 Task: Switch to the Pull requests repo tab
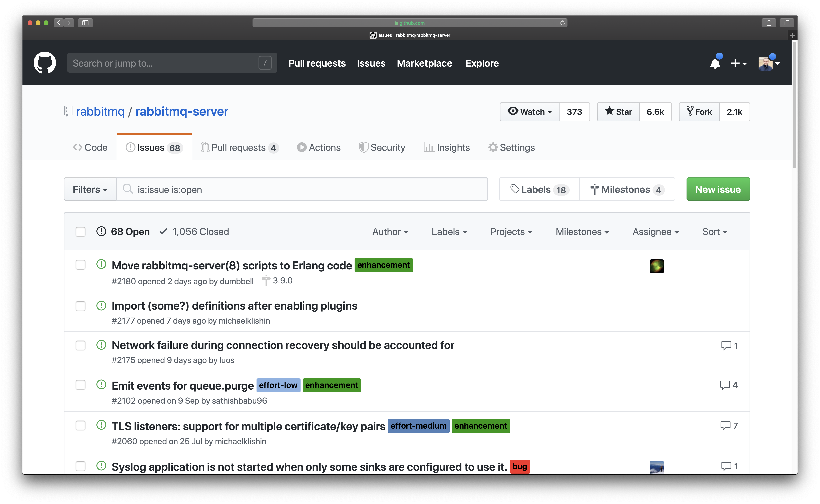240,147
